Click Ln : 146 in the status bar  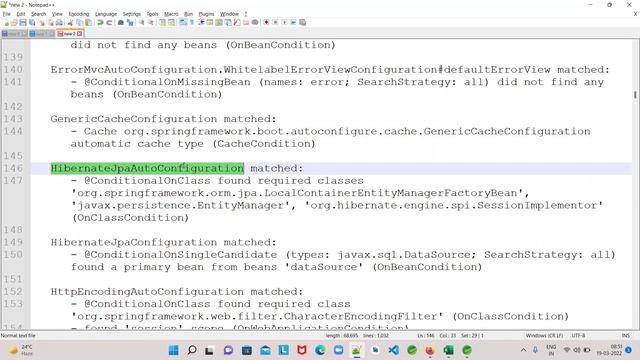[426, 336]
